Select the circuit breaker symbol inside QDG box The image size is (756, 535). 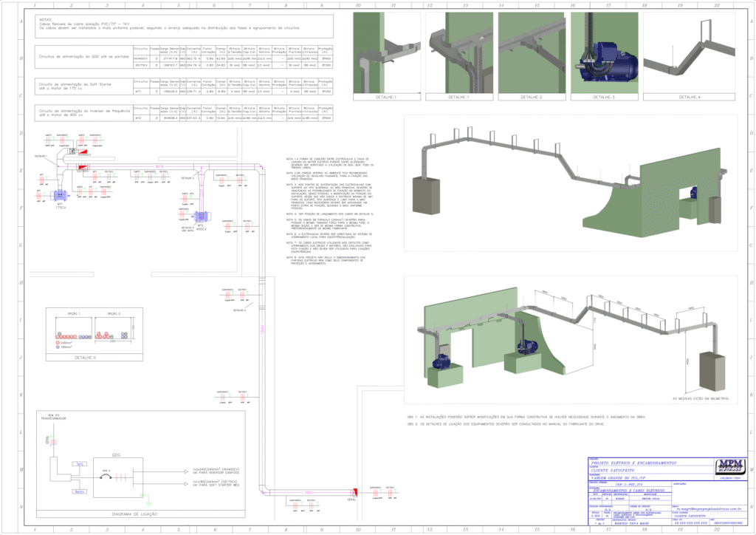[x=106, y=477]
